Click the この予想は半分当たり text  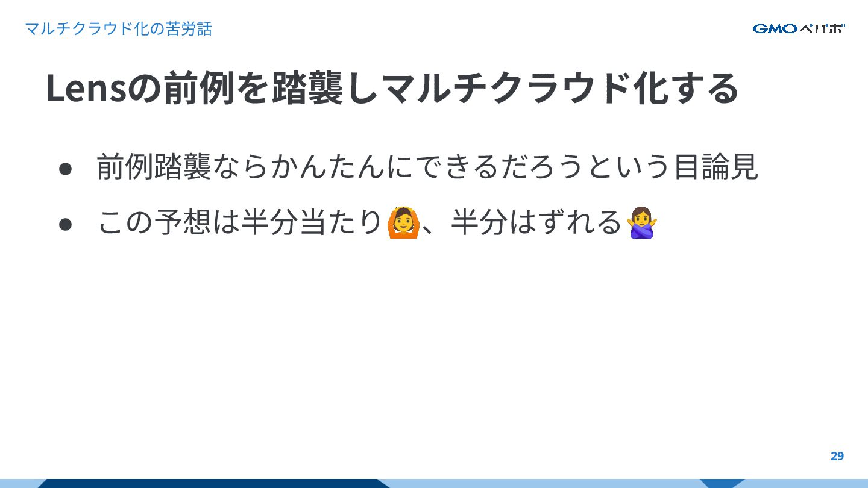pos(241,222)
